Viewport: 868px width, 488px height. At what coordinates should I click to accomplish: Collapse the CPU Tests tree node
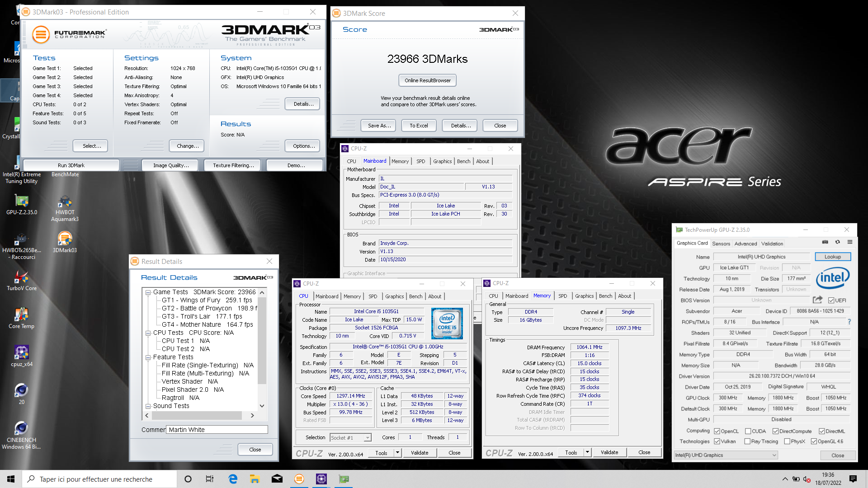(148, 333)
